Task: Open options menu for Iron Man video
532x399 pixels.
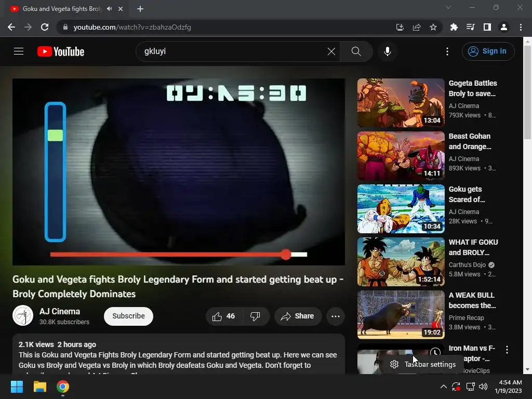Action: pos(507,350)
